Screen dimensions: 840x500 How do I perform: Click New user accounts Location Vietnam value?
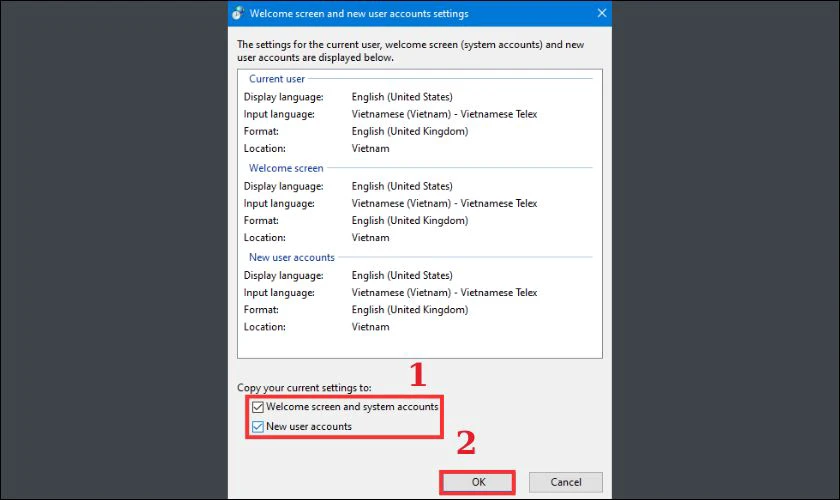(x=370, y=327)
